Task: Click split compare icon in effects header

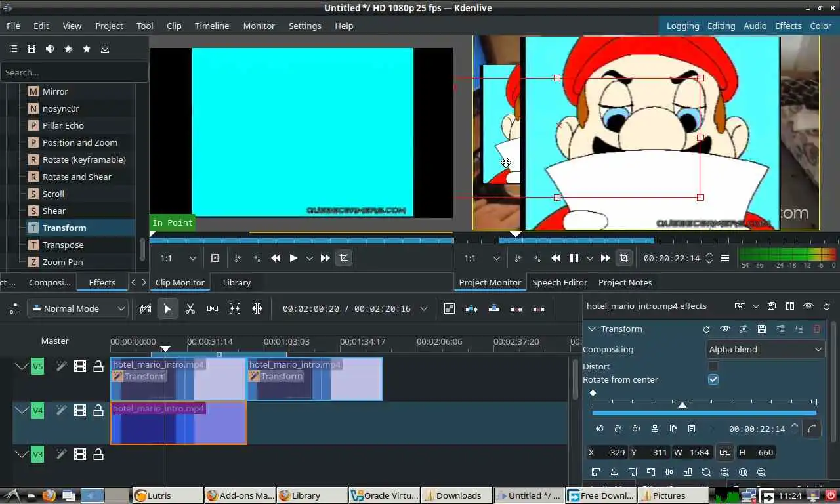Action: [790, 306]
